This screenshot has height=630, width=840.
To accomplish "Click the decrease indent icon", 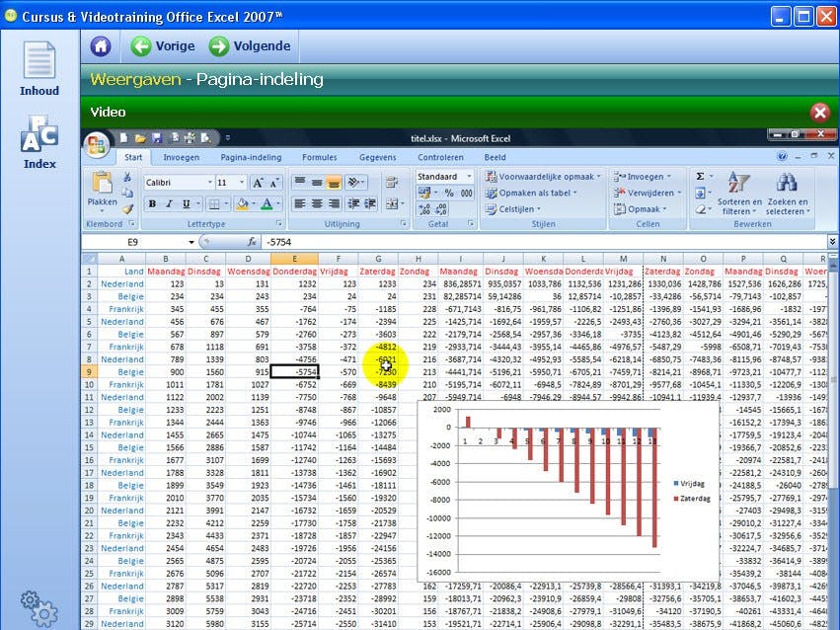I will (353, 203).
